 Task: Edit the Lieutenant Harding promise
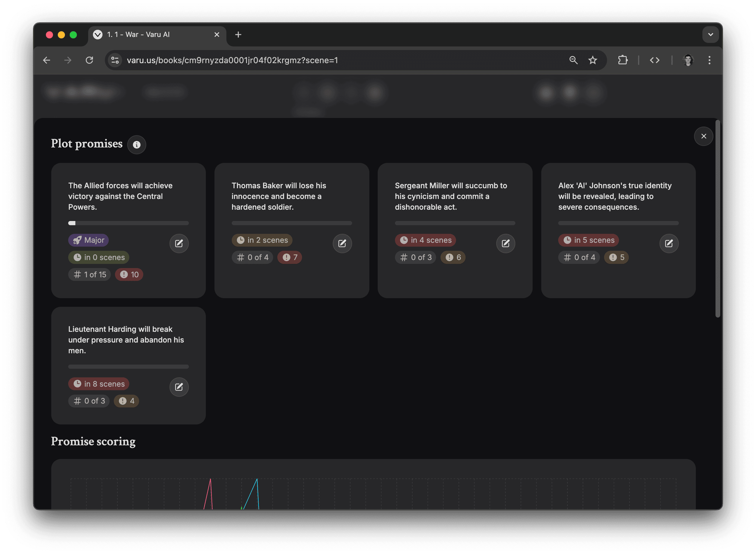click(x=179, y=387)
